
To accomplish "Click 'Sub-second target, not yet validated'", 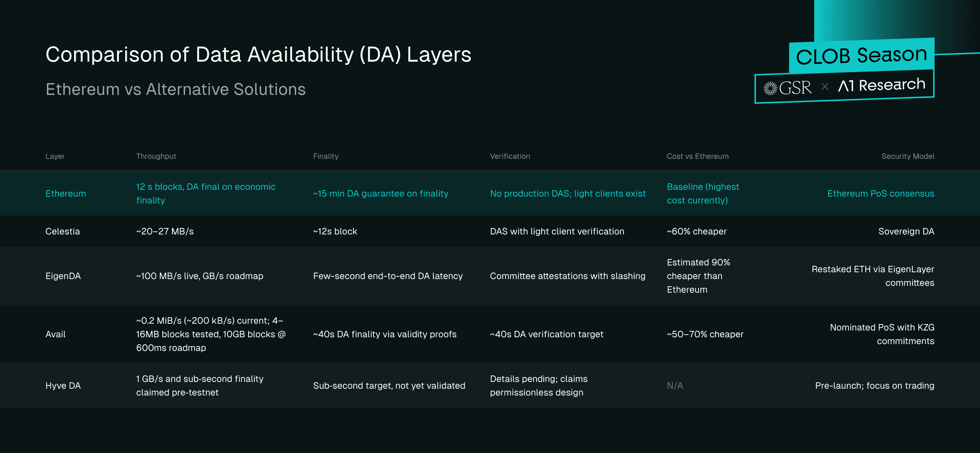I will pyautogui.click(x=389, y=385).
